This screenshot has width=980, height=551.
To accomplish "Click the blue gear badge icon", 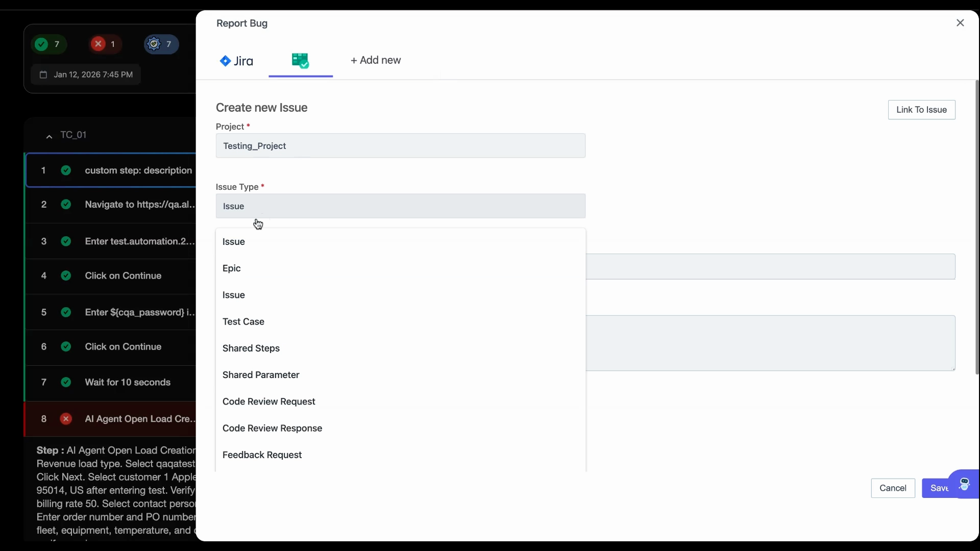I will pos(154,44).
